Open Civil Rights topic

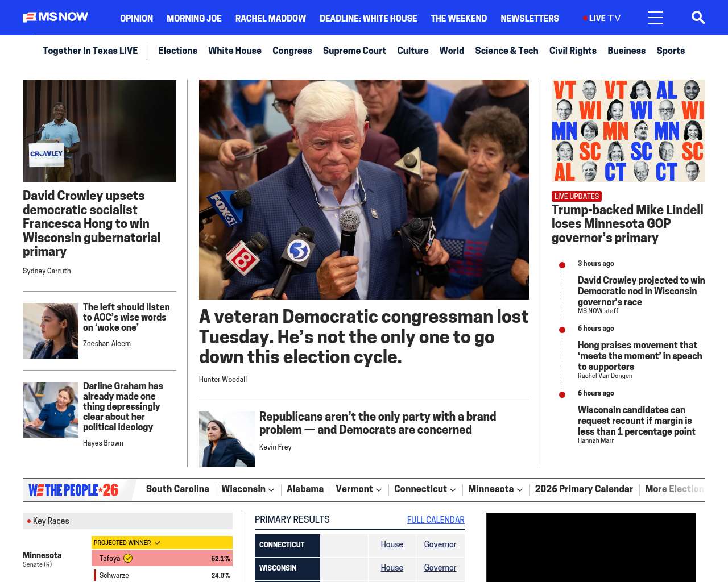[x=573, y=51]
